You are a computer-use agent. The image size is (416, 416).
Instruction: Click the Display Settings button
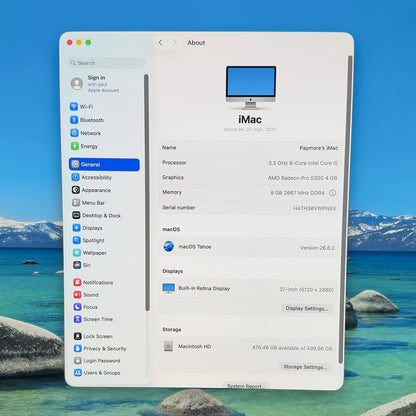[x=307, y=308]
